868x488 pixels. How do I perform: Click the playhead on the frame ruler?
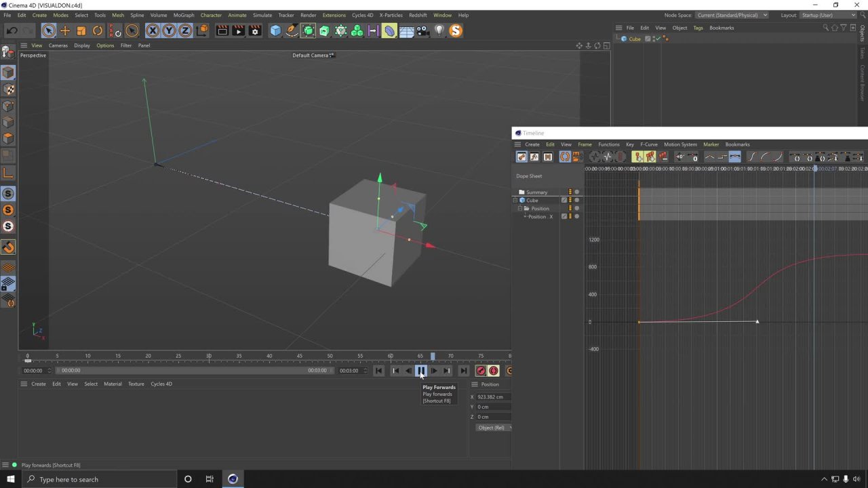tap(433, 356)
